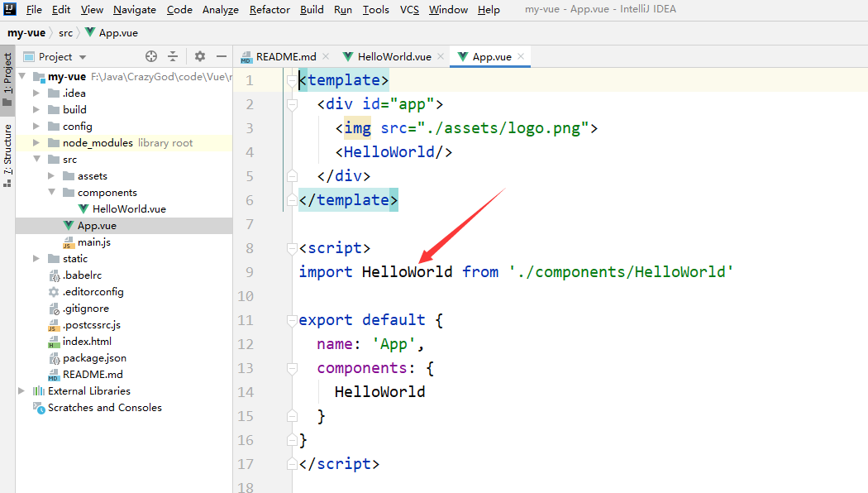Open the Edit menu
Image resolution: width=868 pixels, height=493 pixels.
click(x=61, y=9)
